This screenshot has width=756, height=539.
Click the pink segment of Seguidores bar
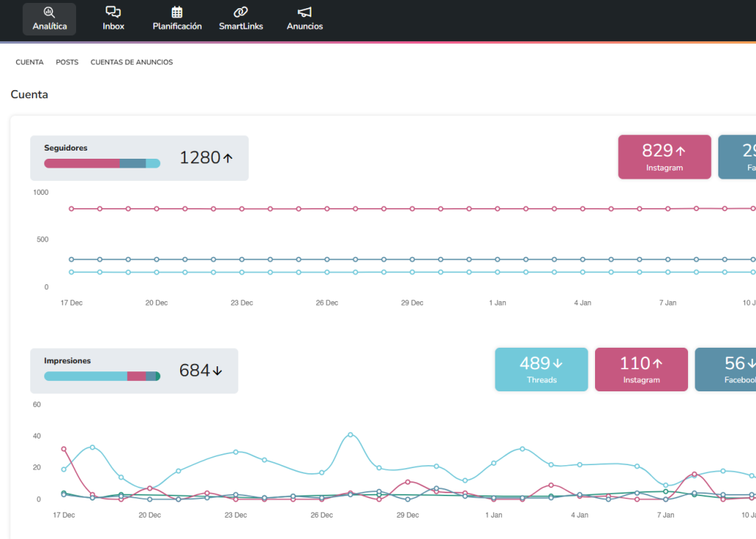point(82,163)
